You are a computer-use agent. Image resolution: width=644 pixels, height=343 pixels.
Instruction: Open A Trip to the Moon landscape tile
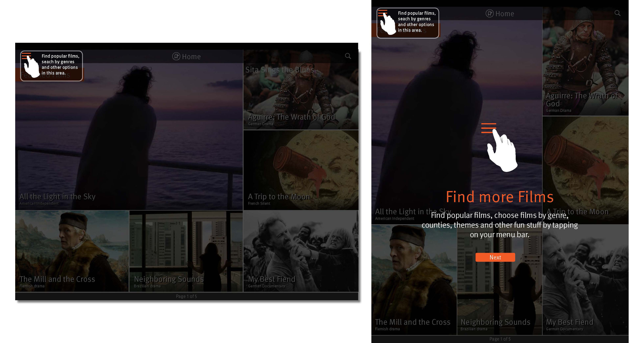pyautogui.click(x=301, y=170)
